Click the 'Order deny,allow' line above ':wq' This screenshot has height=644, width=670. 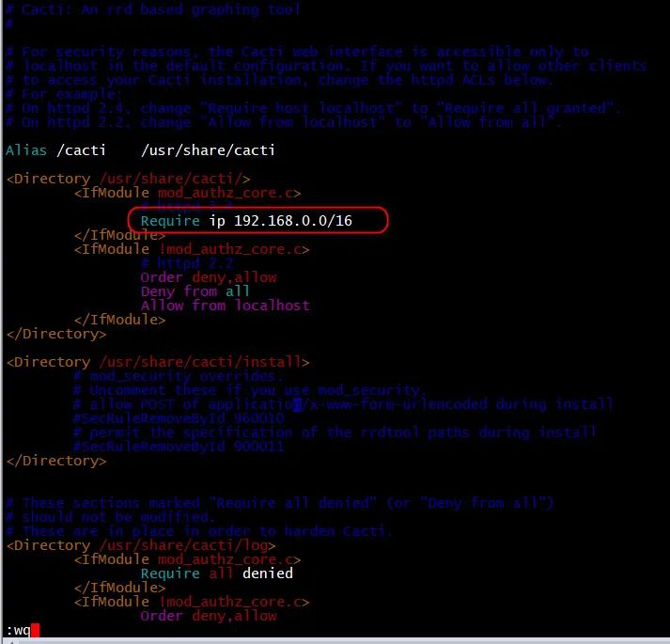coord(209,616)
